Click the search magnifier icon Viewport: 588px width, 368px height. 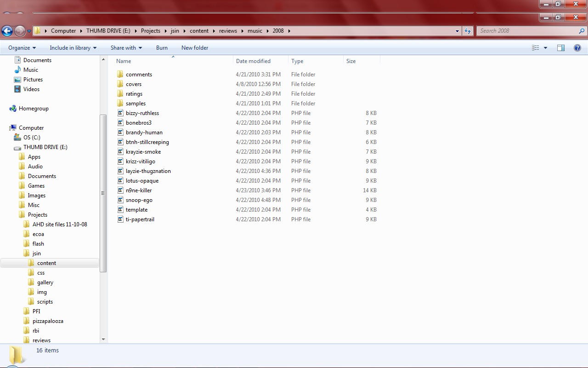(x=582, y=31)
